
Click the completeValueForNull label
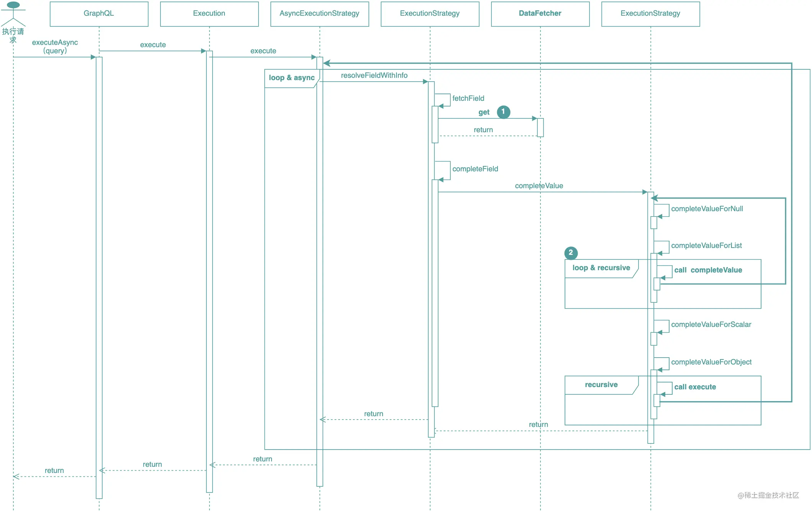pos(707,209)
